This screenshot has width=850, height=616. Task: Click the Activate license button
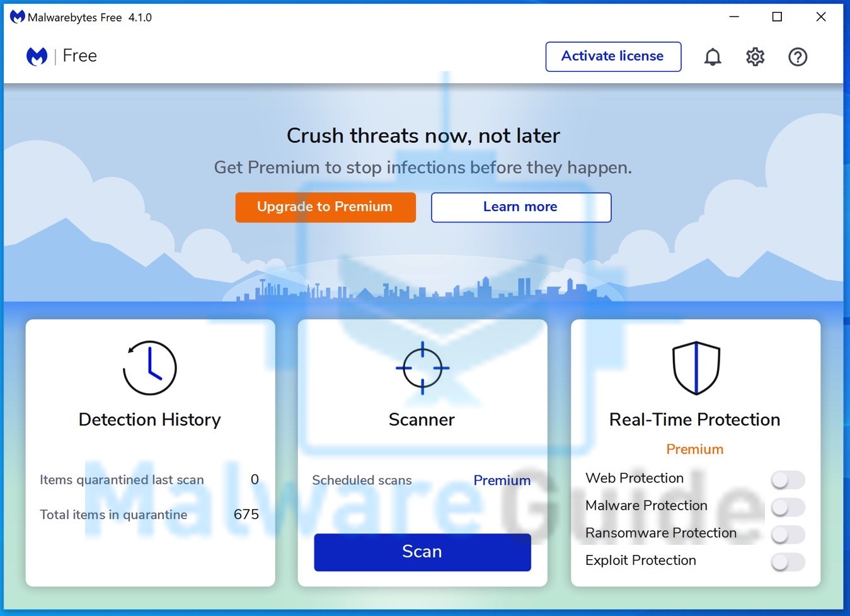coord(613,57)
